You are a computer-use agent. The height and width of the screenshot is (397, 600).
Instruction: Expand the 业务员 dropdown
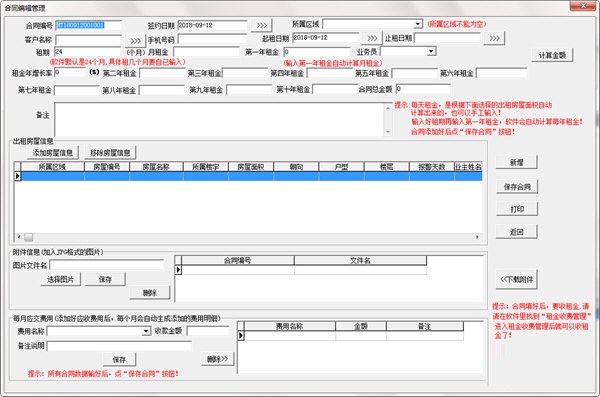[x=432, y=51]
